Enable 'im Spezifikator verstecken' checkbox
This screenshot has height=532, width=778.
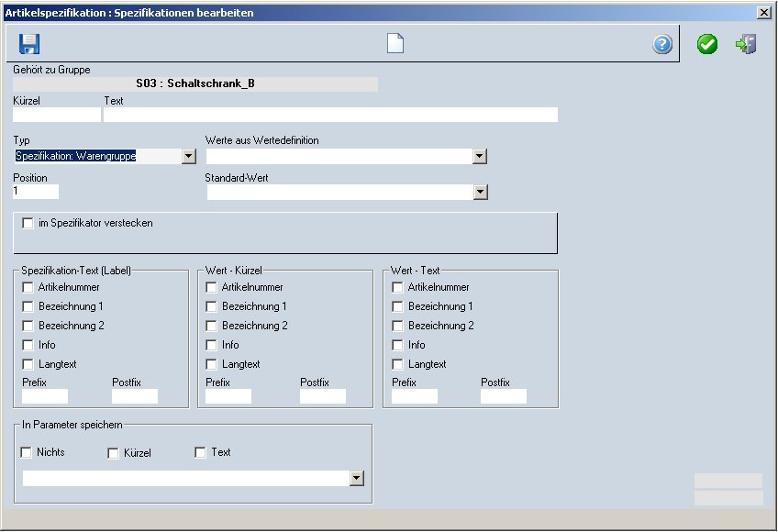pyautogui.click(x=28, y=223)
